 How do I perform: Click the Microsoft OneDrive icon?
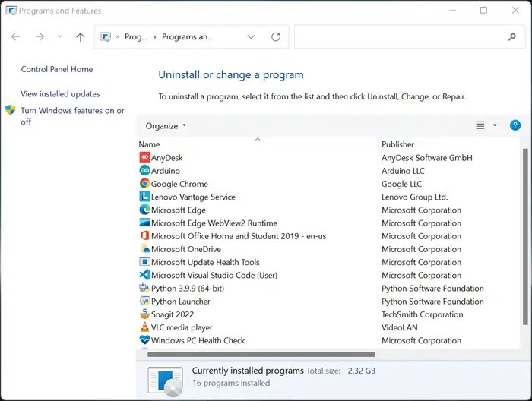[x=144, y=248]
